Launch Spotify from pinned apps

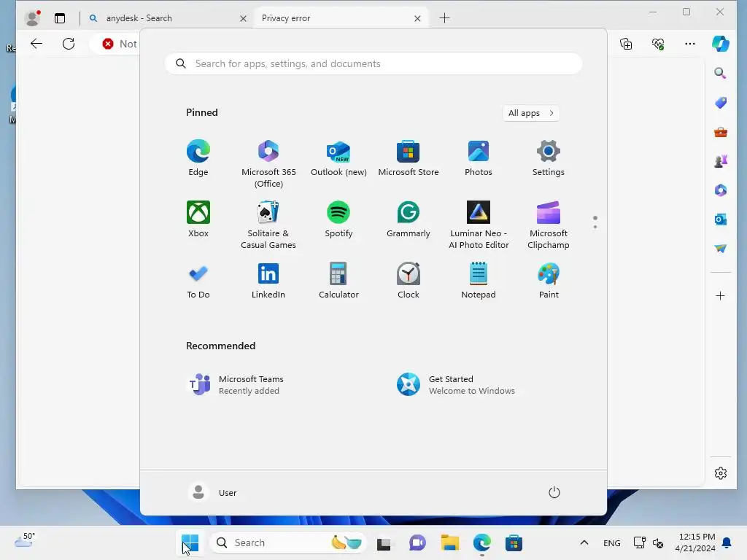[338, 219]
